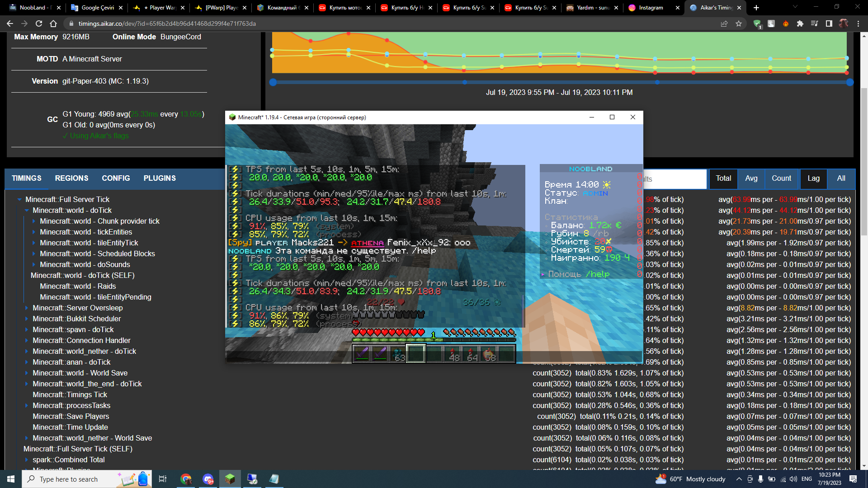Select Minecraft::Timings Tick row

(70, 394)
